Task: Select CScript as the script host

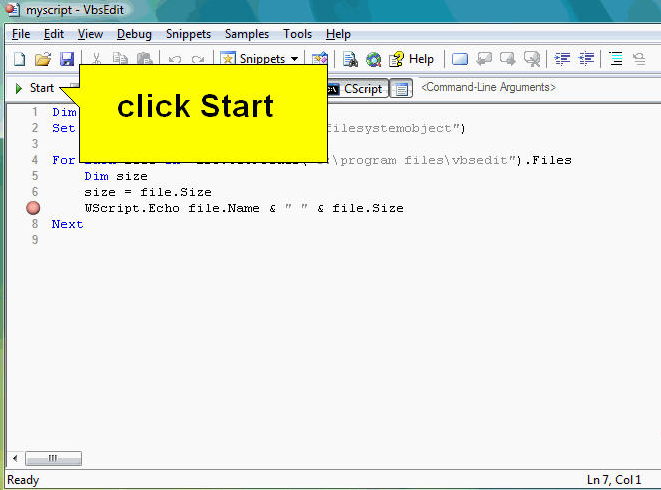Action: (357, 89)
